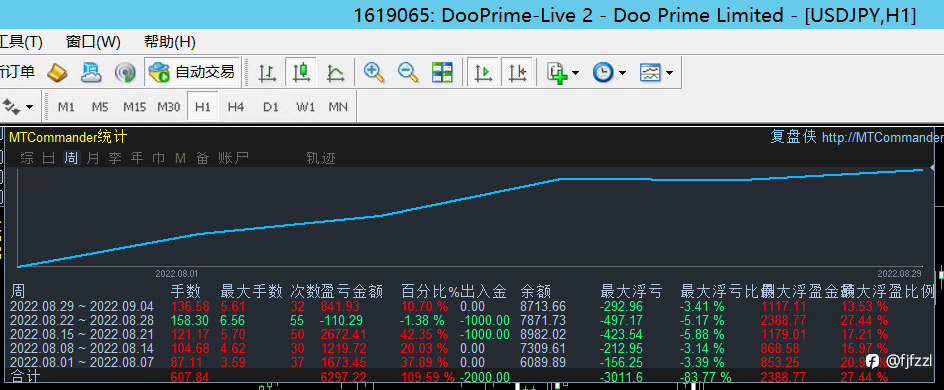This screenshot has width=944, height=390.
Task: Switch to the 账户 account tab
Action: (234, 158)
